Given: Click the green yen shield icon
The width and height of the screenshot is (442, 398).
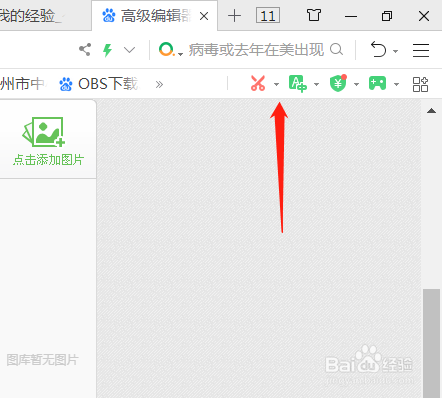Looking at the screenshot, I should coord(338,83).
